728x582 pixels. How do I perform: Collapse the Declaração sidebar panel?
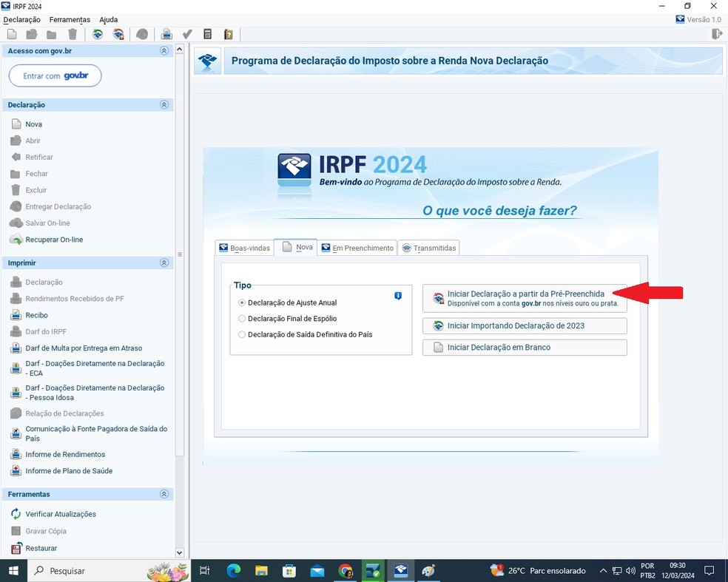click(x=164, y=104)
